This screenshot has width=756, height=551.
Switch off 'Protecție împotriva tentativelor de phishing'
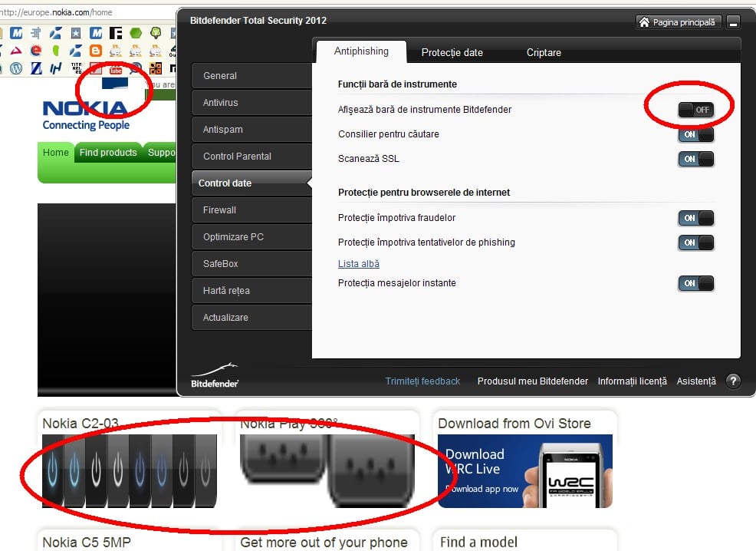[695, 243]
